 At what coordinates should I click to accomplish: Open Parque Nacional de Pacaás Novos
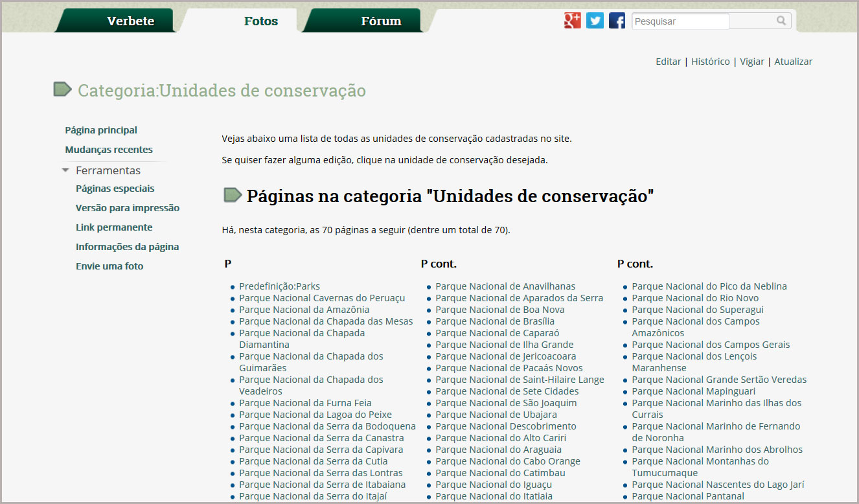tap(509, 368)
